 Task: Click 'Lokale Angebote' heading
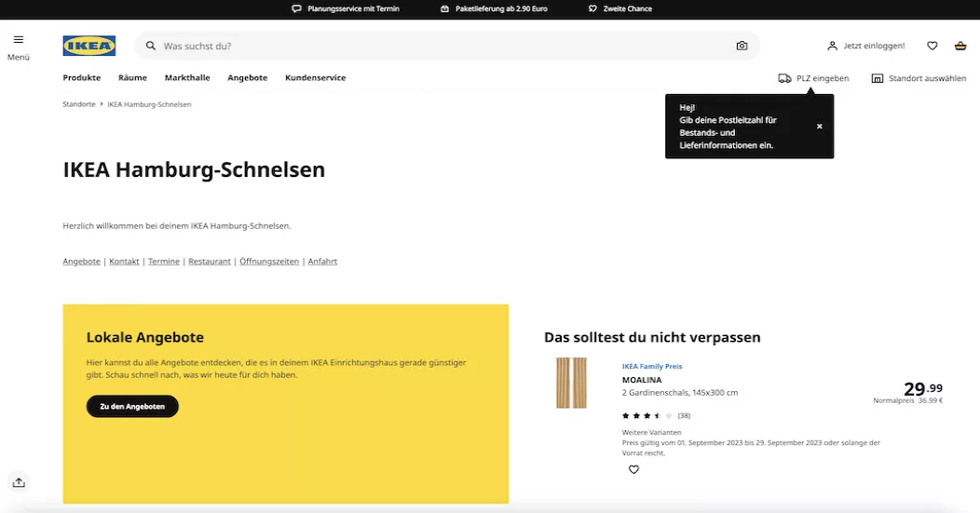pos(145,337)
